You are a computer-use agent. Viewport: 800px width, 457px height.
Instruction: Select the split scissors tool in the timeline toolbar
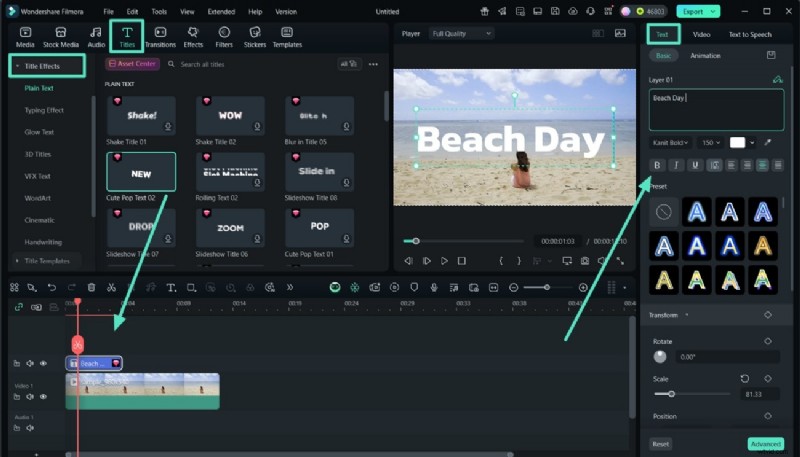(111, 287)
